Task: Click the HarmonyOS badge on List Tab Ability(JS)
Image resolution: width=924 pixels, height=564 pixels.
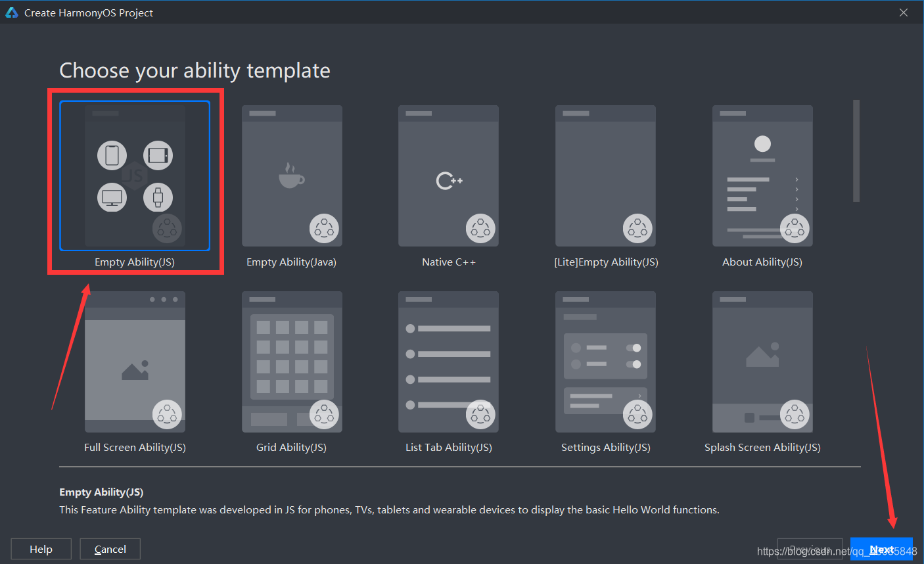Action: click(x=480, y=414)
